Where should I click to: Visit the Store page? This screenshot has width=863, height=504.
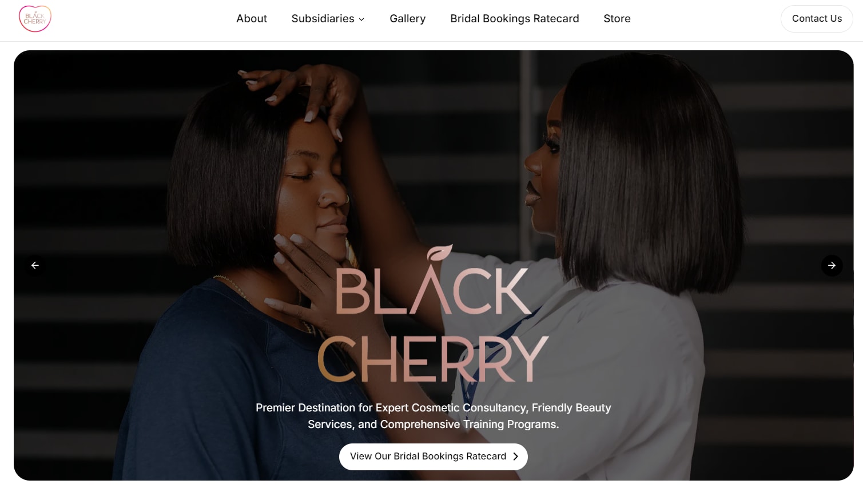[617, 19]
